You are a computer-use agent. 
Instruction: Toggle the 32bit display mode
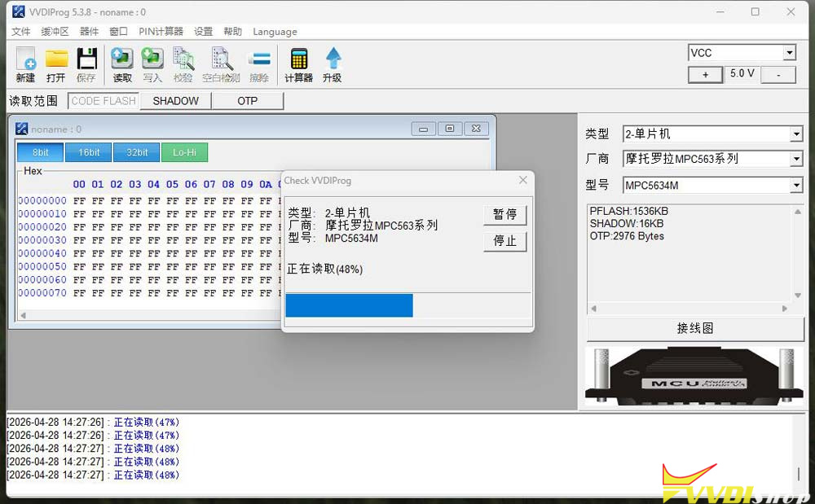pos(137,152)
